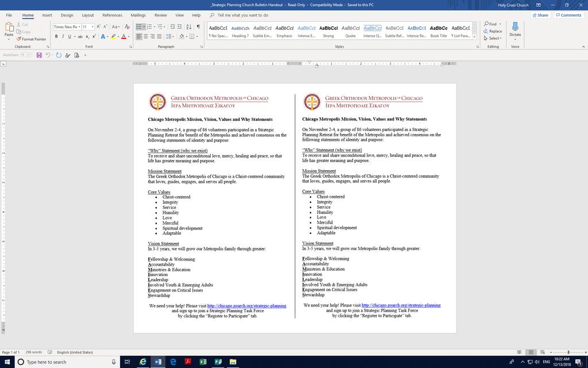Align text to the left
This screenshot has width=588, height=368.
139,36
